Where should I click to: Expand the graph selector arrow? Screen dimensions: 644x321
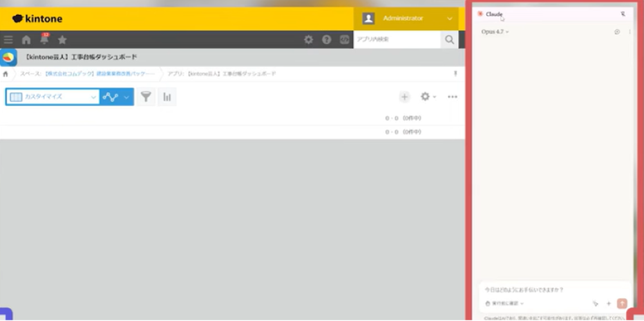click(126, 97)
